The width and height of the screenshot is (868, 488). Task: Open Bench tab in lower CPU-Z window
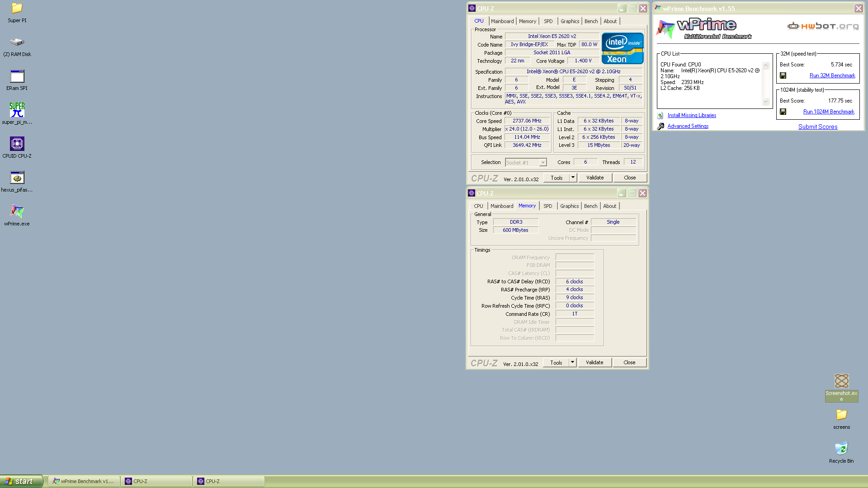click(591, 206)
